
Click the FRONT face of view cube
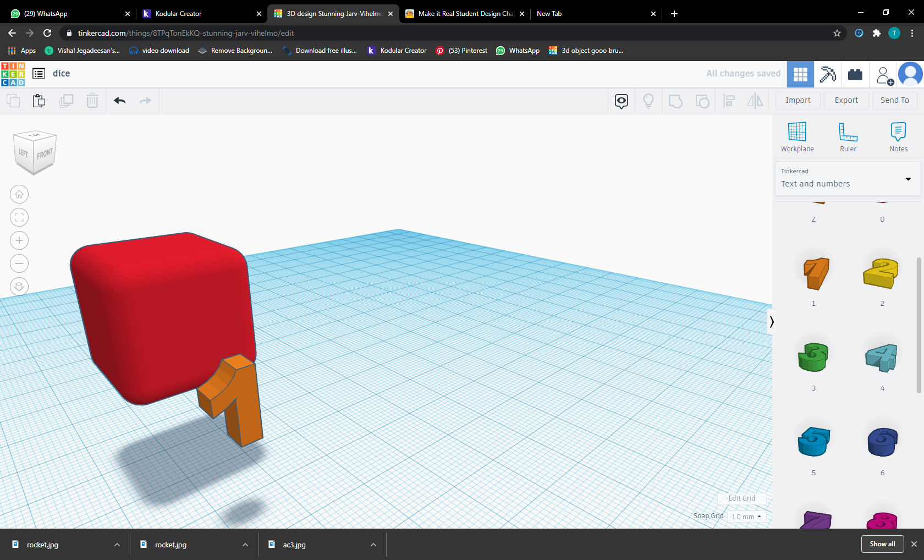[x=45, y=154]
